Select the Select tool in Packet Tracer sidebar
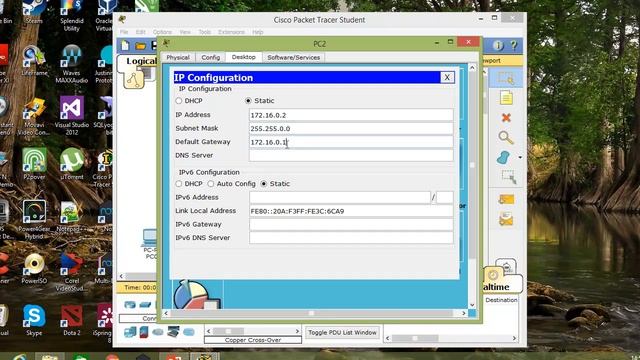The image size is (640, 360). coord(506,78)
